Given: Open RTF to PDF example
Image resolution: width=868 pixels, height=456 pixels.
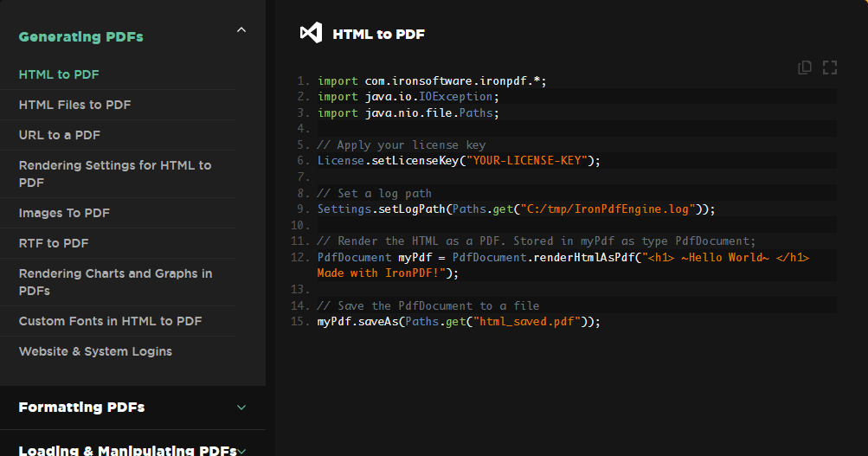Looking at the screenshot, I should (54, 243).
